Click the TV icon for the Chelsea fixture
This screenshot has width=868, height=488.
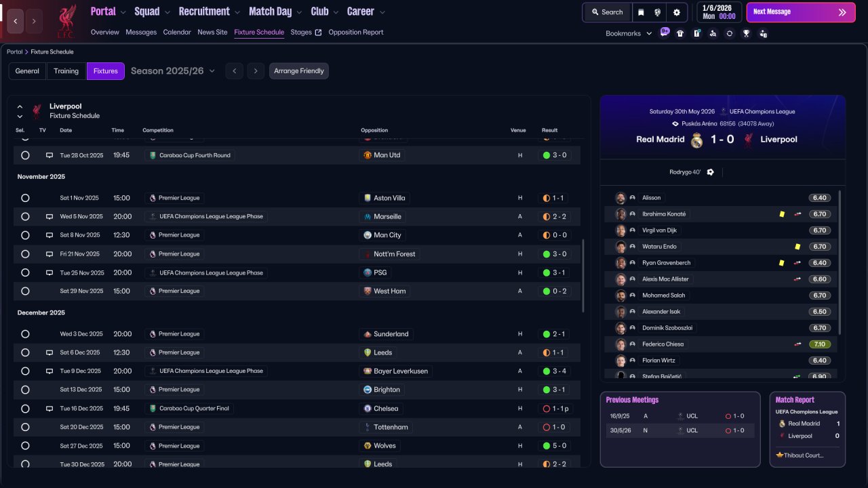(50, 409)
